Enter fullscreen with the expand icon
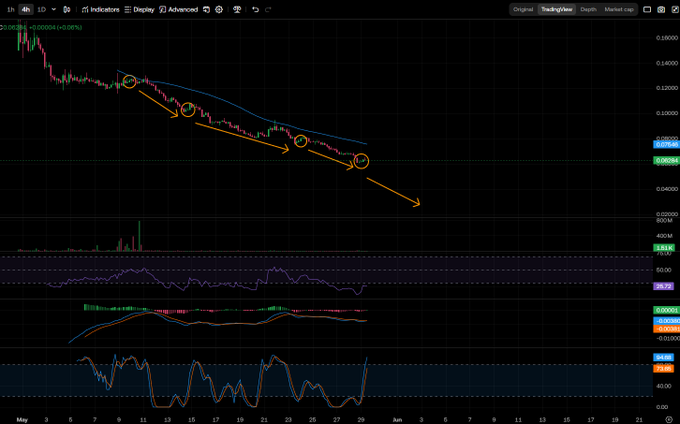The width and height of the screenshot is (680, 424). (x=675, y=10)
